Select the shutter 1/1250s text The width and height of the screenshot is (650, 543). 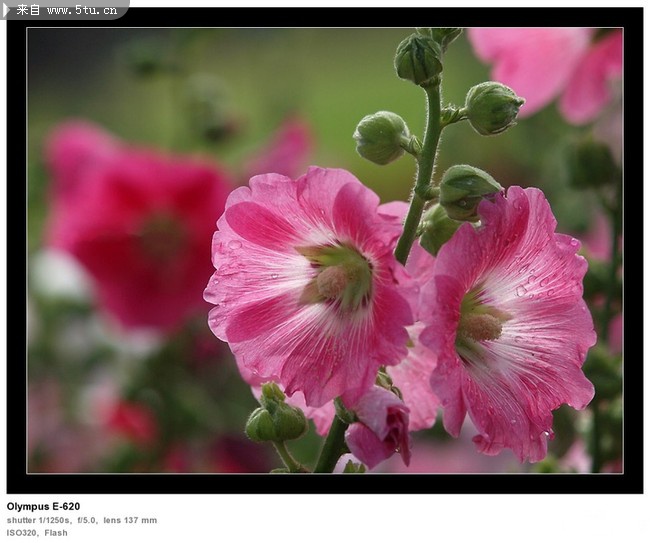39,520
